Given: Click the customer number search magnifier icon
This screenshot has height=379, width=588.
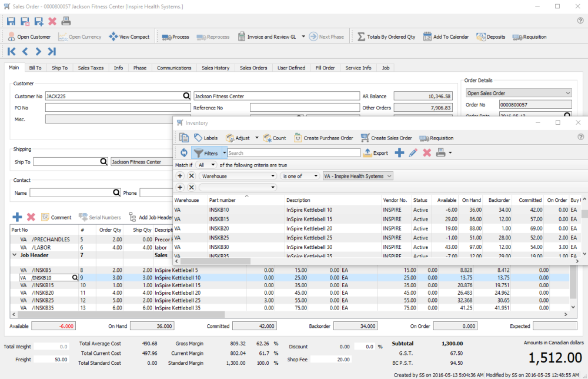Looking at the screenshot, I should click(186, 96).
